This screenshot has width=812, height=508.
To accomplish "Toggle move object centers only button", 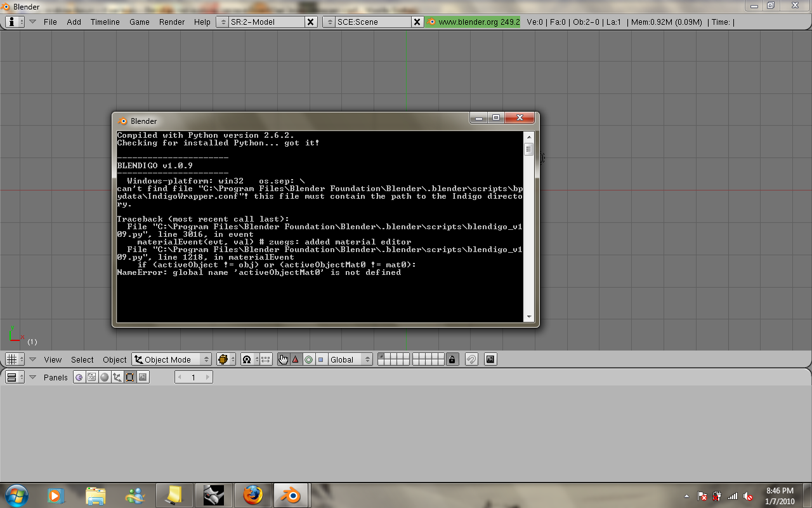I will tap(266, 359).
